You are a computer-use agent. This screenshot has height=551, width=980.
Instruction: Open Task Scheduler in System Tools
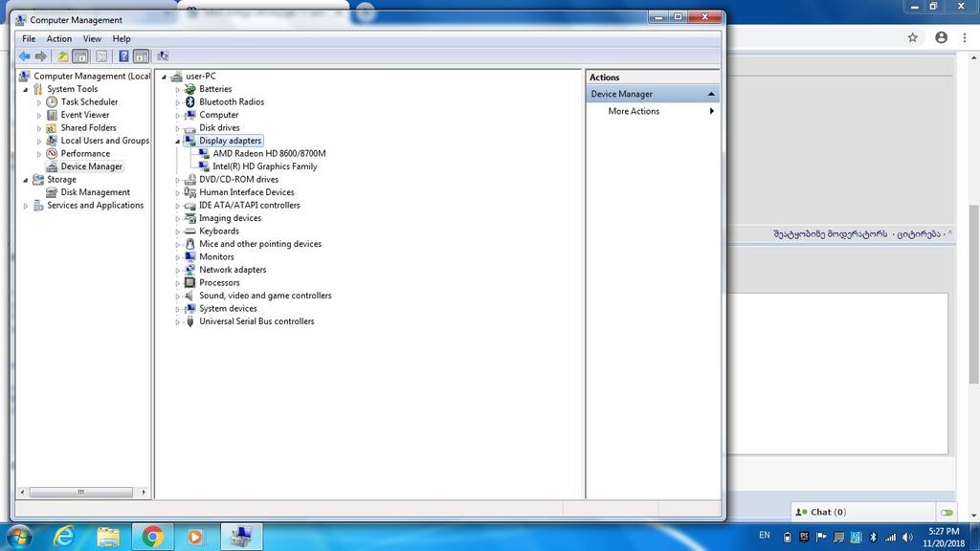[x=89, y=101]
